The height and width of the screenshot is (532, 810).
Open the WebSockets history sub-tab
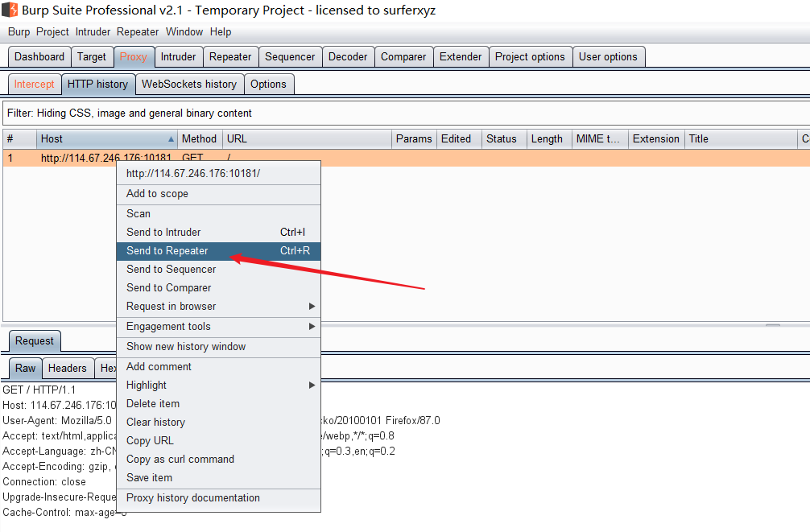pyautogui.click(x=189, y=85)
